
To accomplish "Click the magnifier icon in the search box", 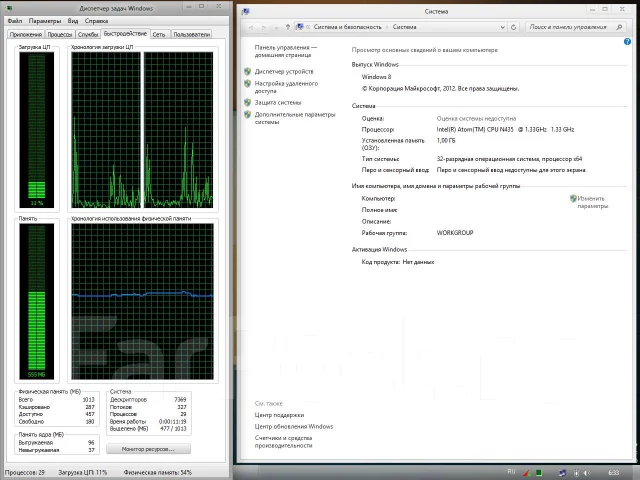I will 619,27.
